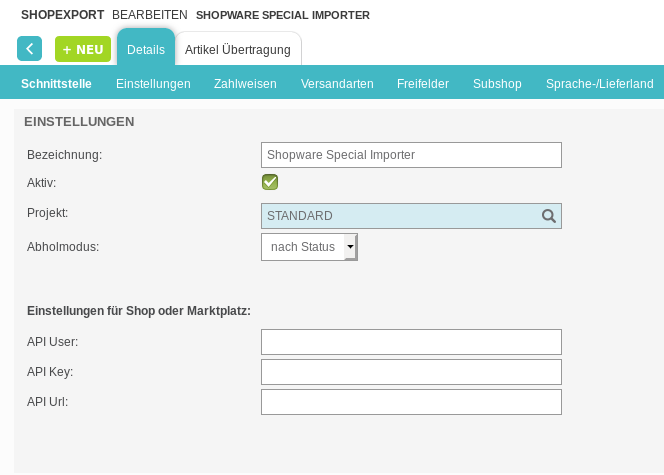This screenshot has width=664, height=475.
Task: Open the Schnittstelle section
Action: click(x=56, y=84)
